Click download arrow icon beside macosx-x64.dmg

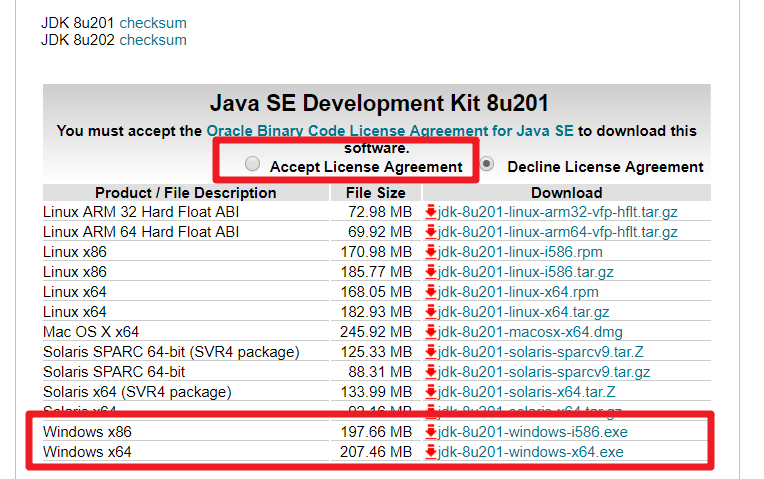click(x=431, y=332)
